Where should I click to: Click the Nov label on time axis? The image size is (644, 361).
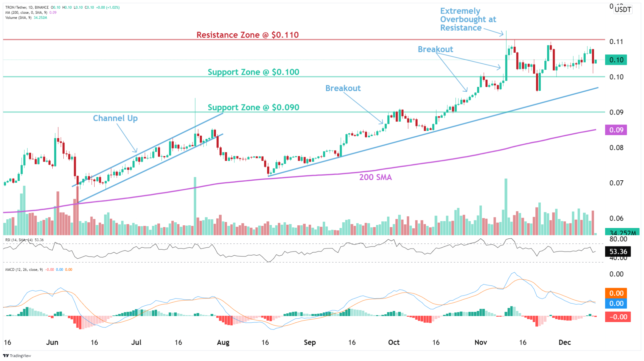480,343
